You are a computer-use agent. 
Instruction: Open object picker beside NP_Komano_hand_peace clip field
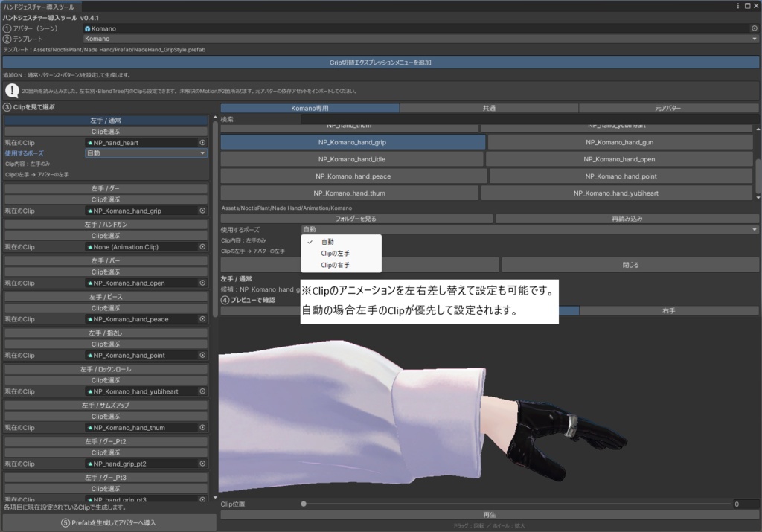(202, 319)
